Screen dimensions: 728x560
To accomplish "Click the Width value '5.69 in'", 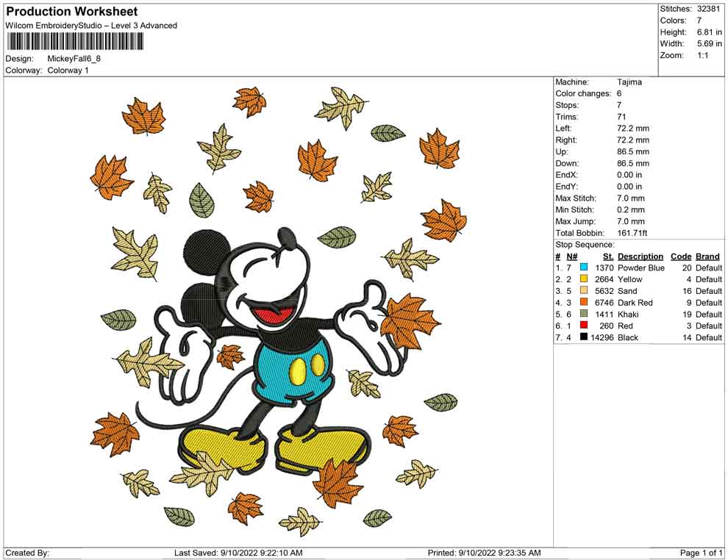I will click(709, 43).
